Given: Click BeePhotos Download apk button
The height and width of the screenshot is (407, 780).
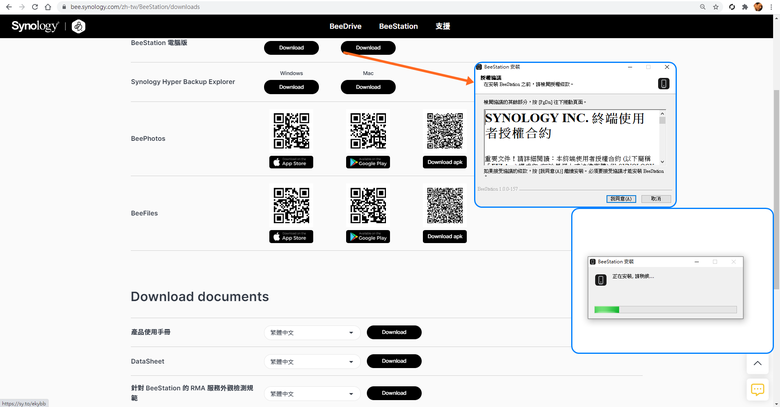Looking at the screenshot, I should tap(445, 162).
